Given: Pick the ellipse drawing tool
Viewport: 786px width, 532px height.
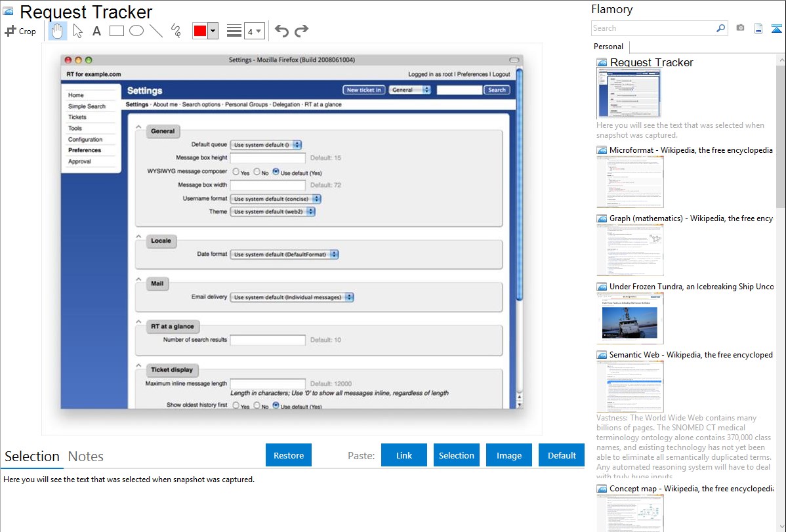Looking at the screenshot, I should click(136, 31).
